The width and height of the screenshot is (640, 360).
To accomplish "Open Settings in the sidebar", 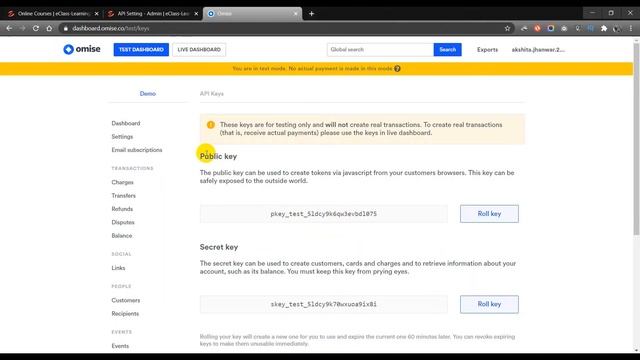I will (122, 137).
